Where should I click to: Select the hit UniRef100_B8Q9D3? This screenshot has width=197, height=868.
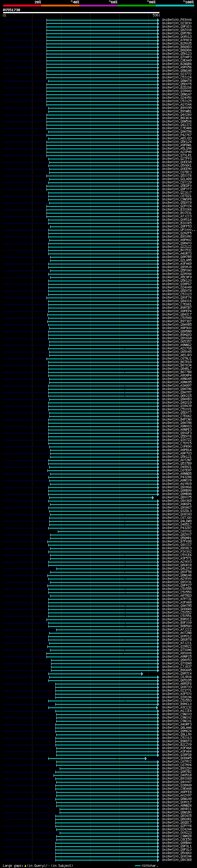click(177, 47)
